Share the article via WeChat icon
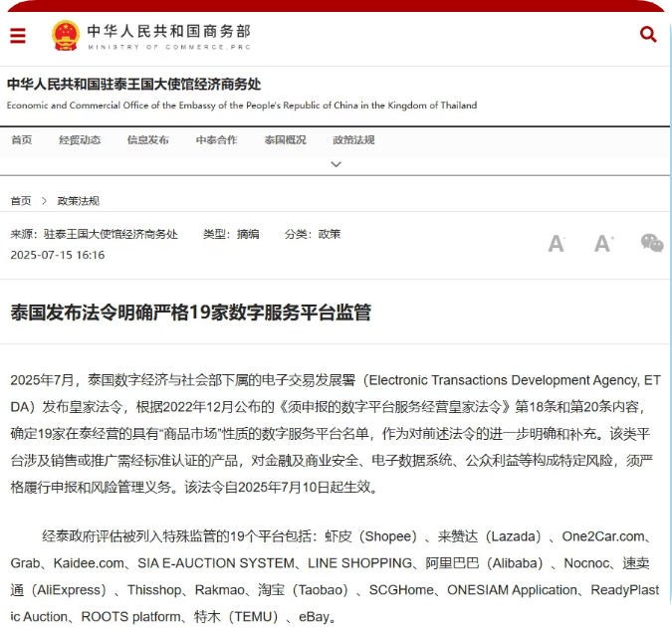 point(651,243)
